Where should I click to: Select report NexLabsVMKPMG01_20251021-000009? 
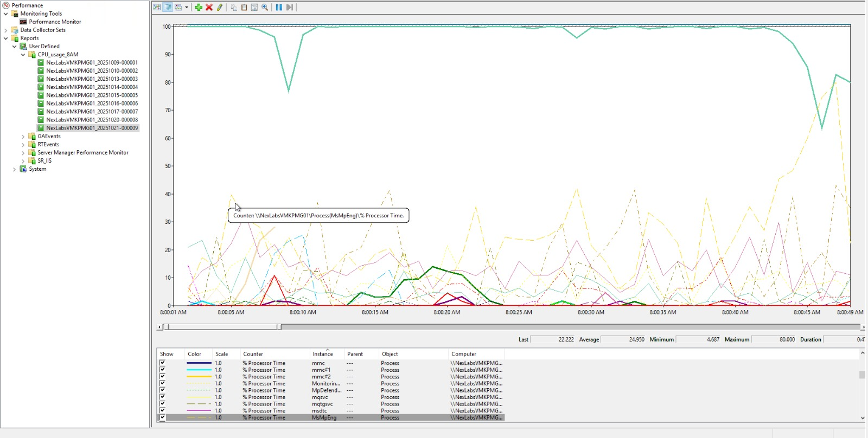[92, 128]
